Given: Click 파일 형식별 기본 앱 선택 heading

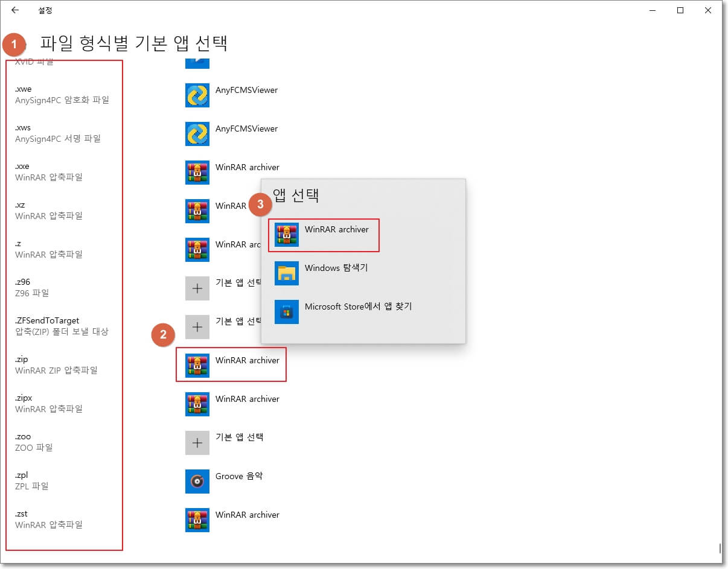Looking at the screenshot, I should coord(133,43).
